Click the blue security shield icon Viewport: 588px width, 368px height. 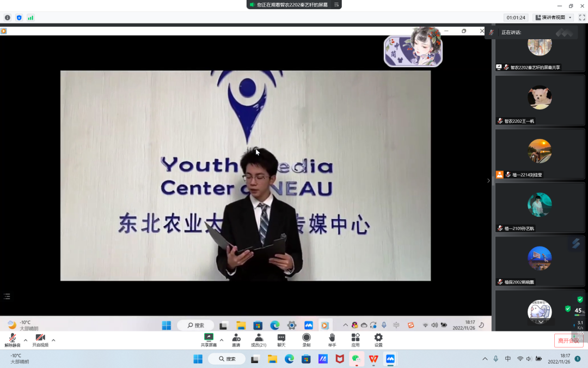(x=19, y=17)
